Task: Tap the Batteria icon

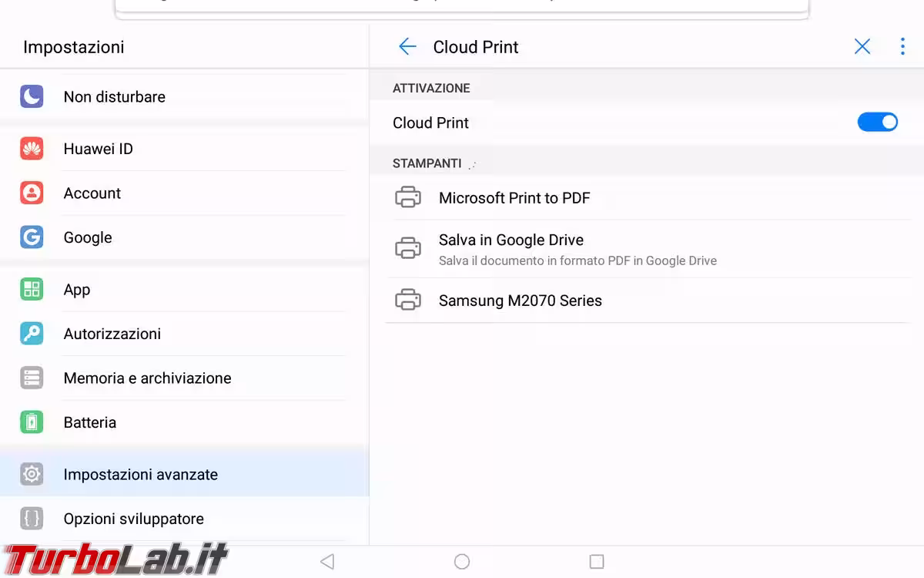Action: tap(32, 422)
